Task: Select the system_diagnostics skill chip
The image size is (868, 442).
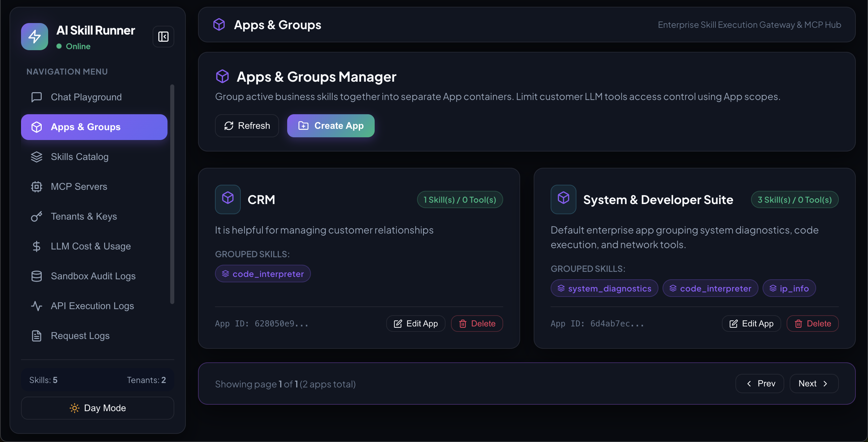Action: 605,288
